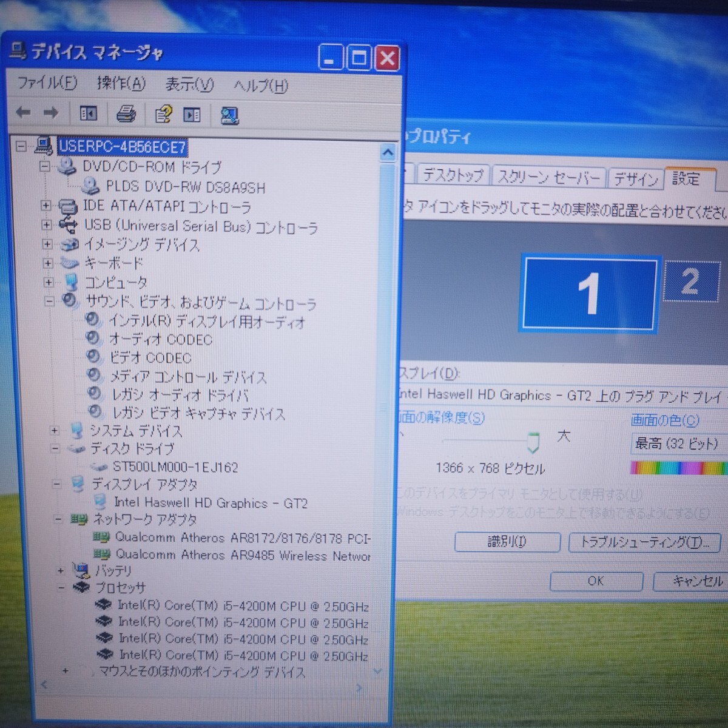Switch to the スクリーン セーバー tab
The width and height of the screenshot is (728, 728).
click(x=548, y=177)
